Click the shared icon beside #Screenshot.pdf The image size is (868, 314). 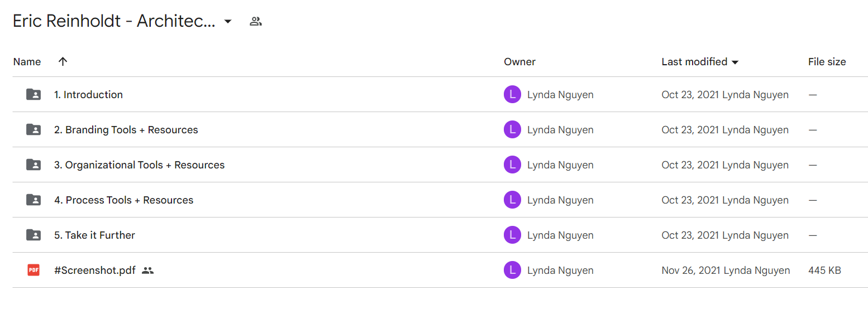pyautogui.click(x=147, y=270)
